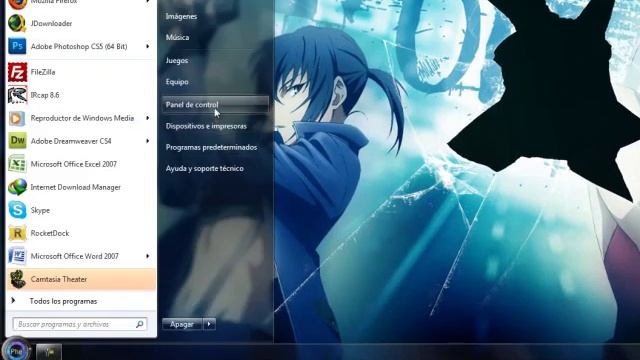Viewport: 640px width, 360px height.
Task: Select RocketDock program label
Action: click(50, 233)
